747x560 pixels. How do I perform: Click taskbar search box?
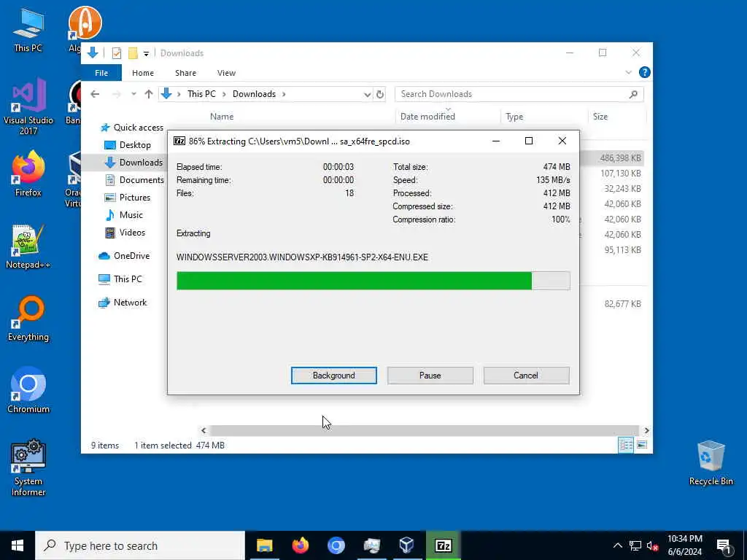tap(140, 545)
